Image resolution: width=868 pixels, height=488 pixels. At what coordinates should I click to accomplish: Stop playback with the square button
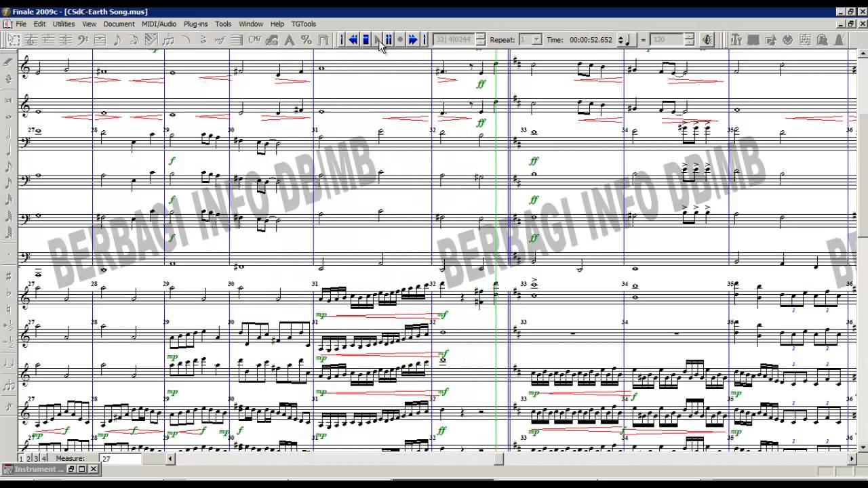pos(366,40)
